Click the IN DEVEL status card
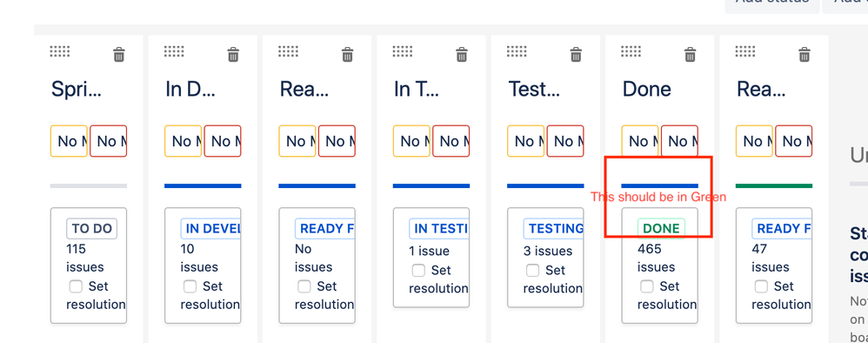The width and height of the screenshot is (868, 343). [x=203, y=266]
